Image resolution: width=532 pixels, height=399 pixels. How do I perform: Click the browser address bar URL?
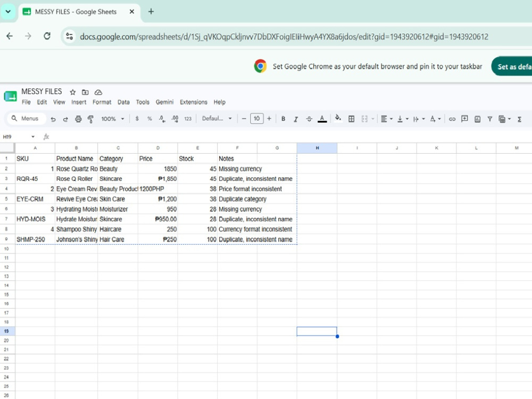pyautogui.click(x=284, y=37)
